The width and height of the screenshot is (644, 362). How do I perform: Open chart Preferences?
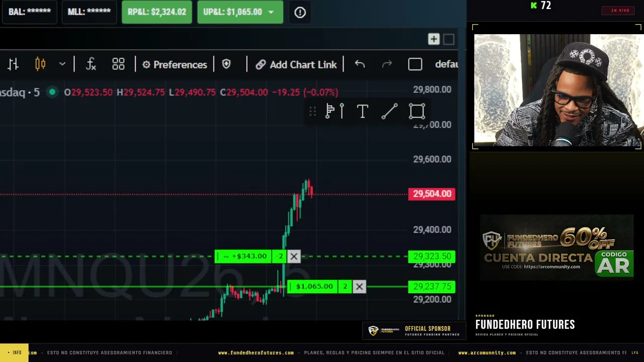[175, 64]
